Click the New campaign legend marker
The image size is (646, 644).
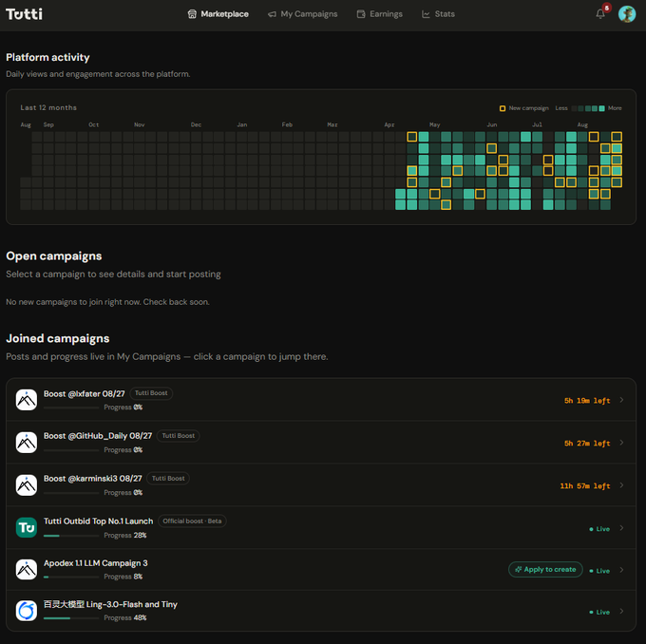(503, 108)
